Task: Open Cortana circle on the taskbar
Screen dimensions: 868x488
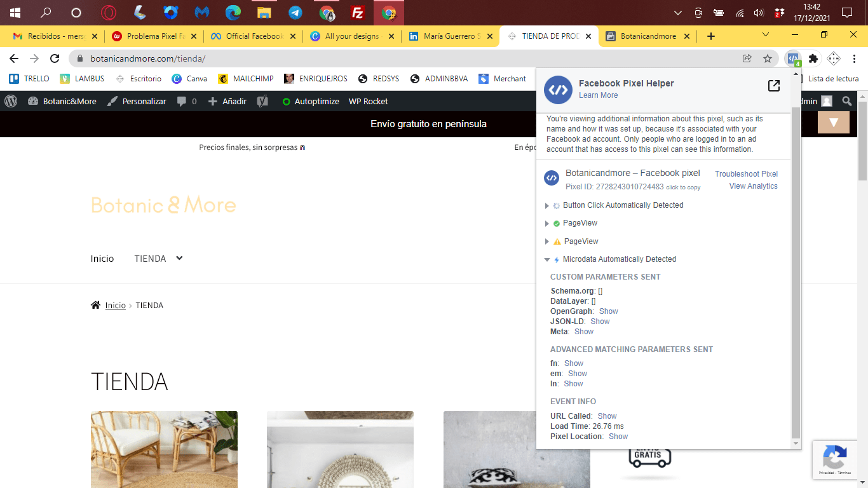Action: pos(76,12)
